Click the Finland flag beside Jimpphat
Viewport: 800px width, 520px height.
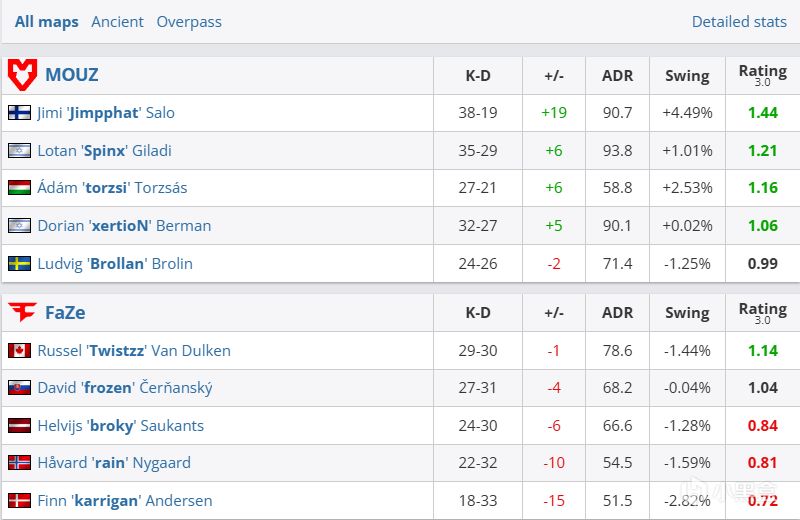pyautogui.click(x=19, y=113)
